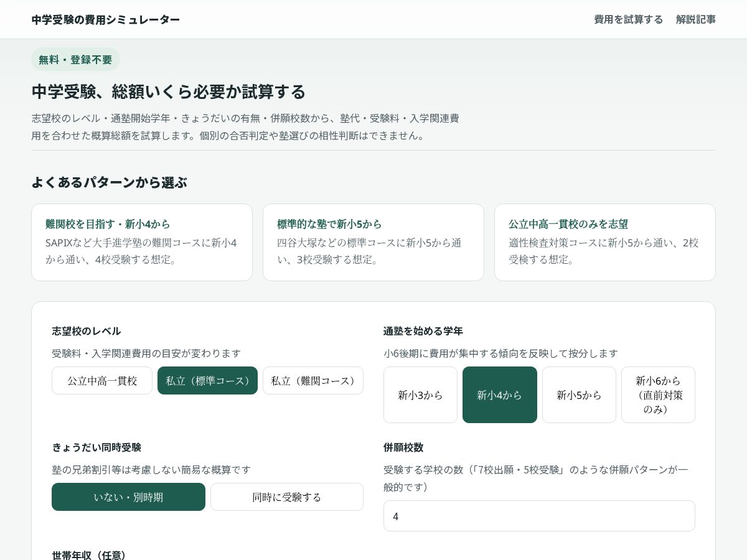Open the 解説記事 nav link
The height and width of the screenshot is (560, 747).
(x=696, y=19)
